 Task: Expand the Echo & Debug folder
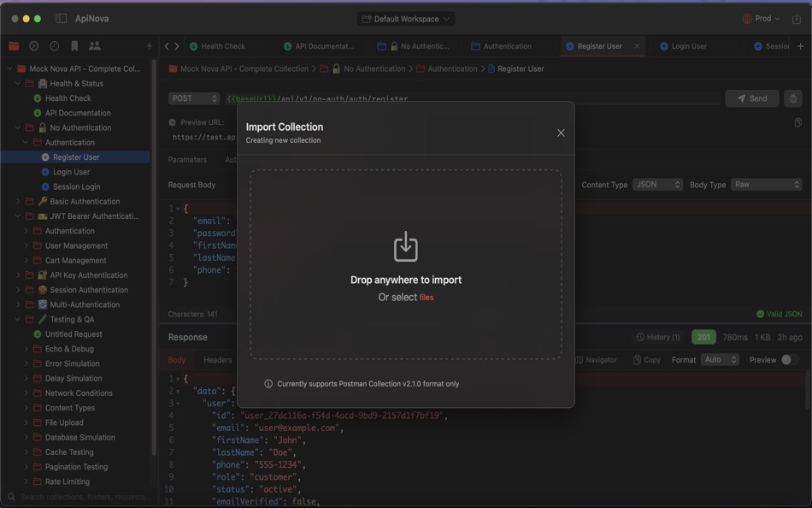tap(26, 349)
